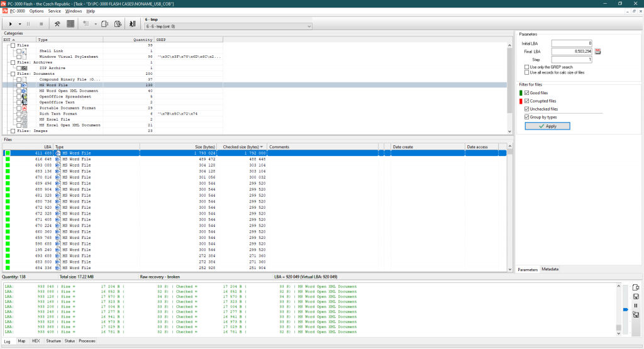The image size is (644, 349).
Task: Click the red icon beside Final LBA
Action: (x=598, y=51)
